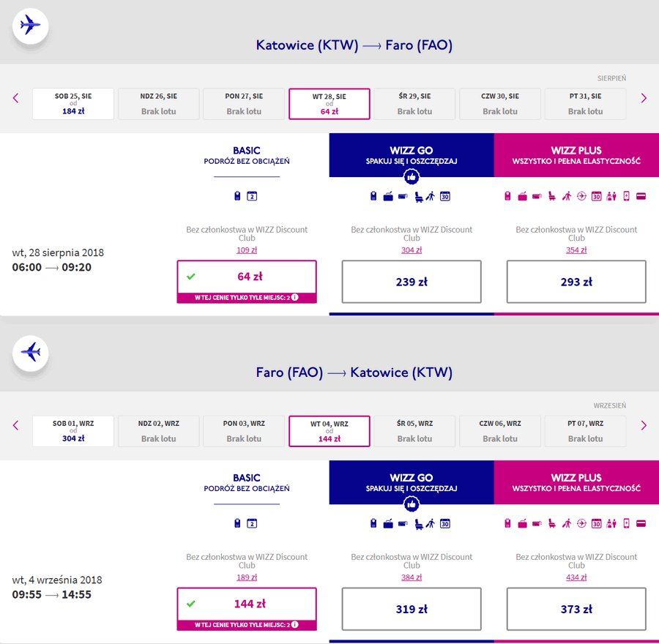This screenshot has width=659, height=644.
Task: Choose outbound date PT 31, SIE
Action: coord(586,104)
